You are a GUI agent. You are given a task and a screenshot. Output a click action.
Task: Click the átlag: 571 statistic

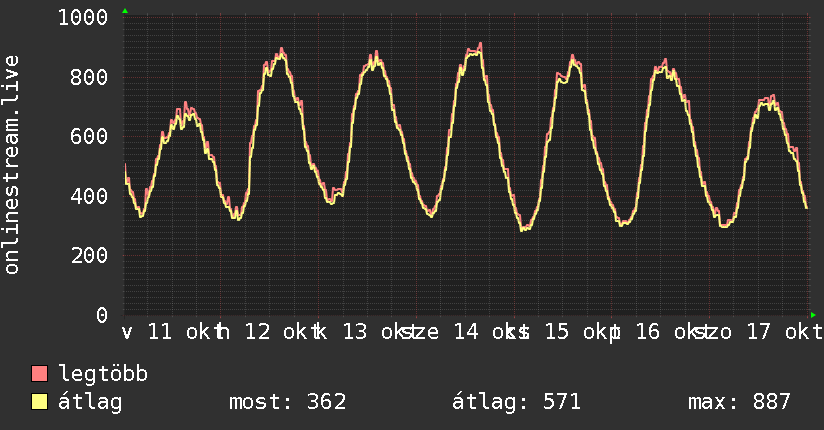click(x=516, y=402)
